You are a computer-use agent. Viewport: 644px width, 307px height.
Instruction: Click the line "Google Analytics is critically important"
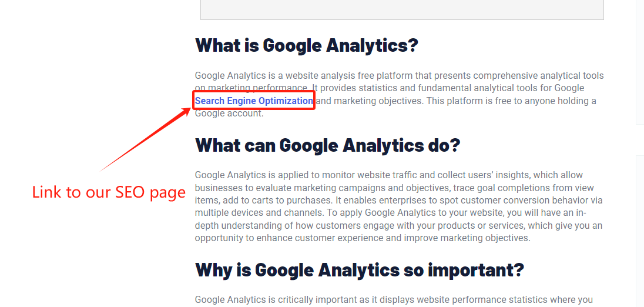394,299
